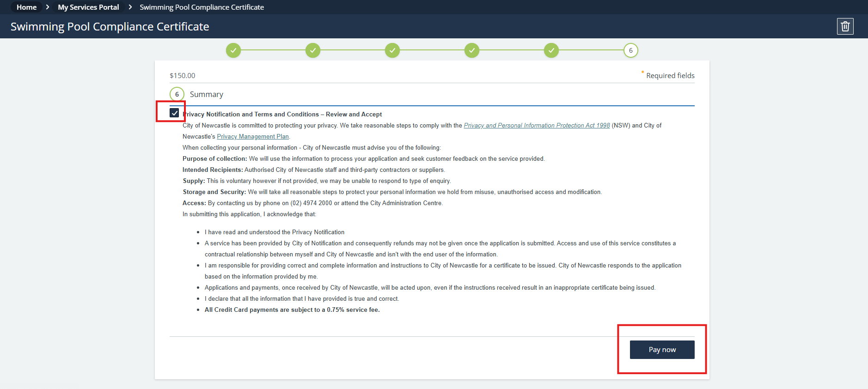Click the Required fields label
Screen dimensions: 868x389
[670, 76]
